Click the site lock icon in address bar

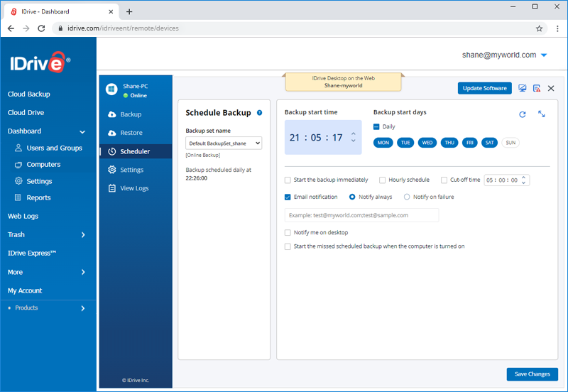[60, 28]
